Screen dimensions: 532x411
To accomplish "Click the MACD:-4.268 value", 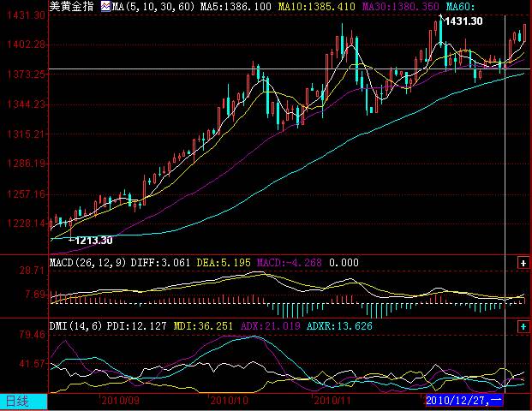I will coord(289,263).
